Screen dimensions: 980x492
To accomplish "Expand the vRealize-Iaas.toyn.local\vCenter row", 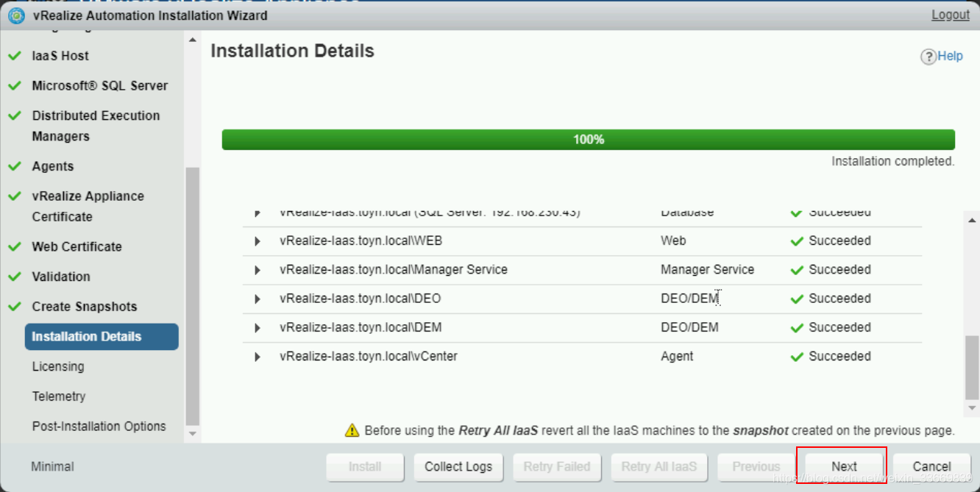I will pyautogui.click(x=258, y=357).
